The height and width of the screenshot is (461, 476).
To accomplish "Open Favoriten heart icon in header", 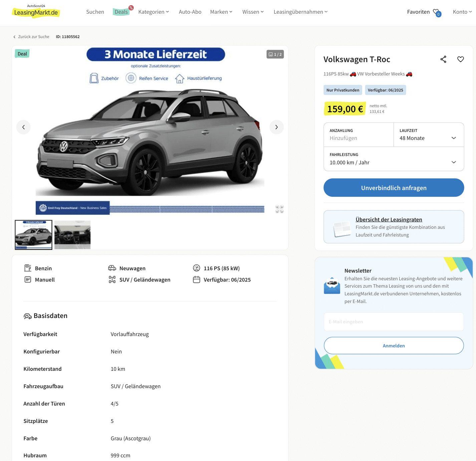I will 437,13.
